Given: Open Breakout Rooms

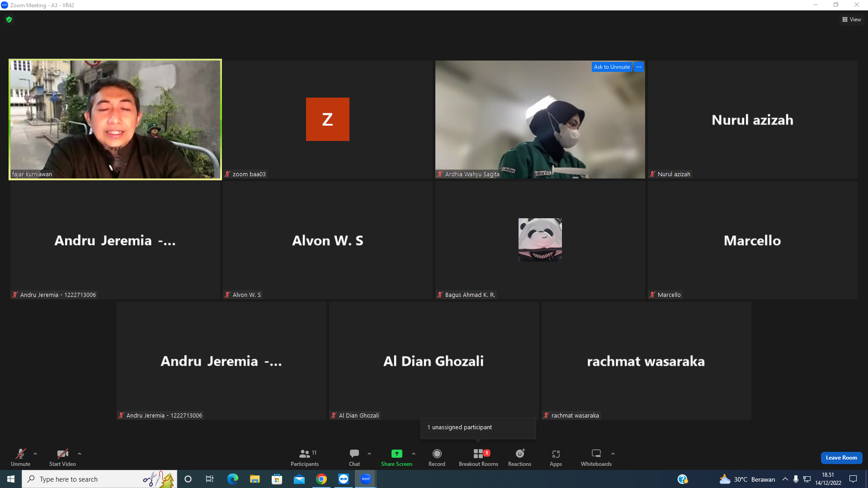Looking at the screenshot, I should pyautogui.click(x=478, y=457).
